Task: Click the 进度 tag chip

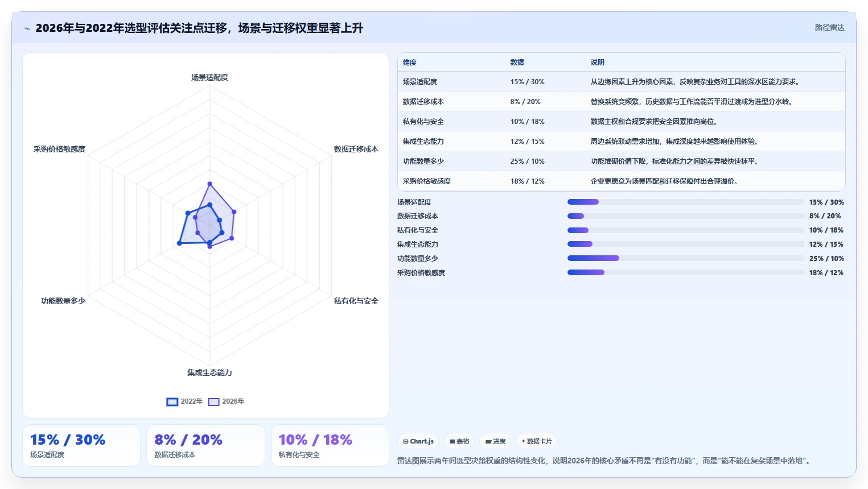Action: tap(495, 441)
